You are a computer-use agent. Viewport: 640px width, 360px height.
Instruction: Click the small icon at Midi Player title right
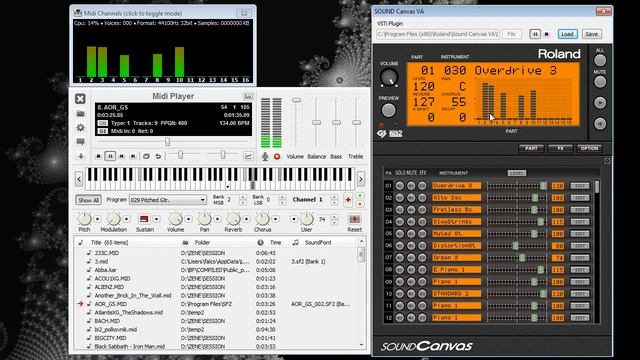tap(248, 96)
